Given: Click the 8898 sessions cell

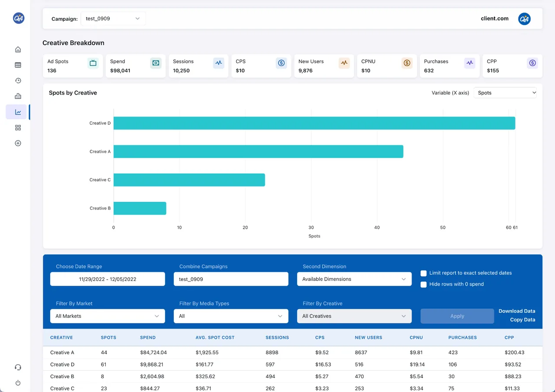Looking at the screenshot, I should [x=272, y=353].
